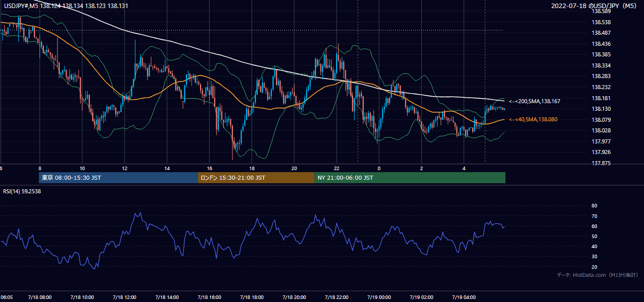Click price axis value 138.181
Viewport: 644px width, 302px height.
coord(602,98)
